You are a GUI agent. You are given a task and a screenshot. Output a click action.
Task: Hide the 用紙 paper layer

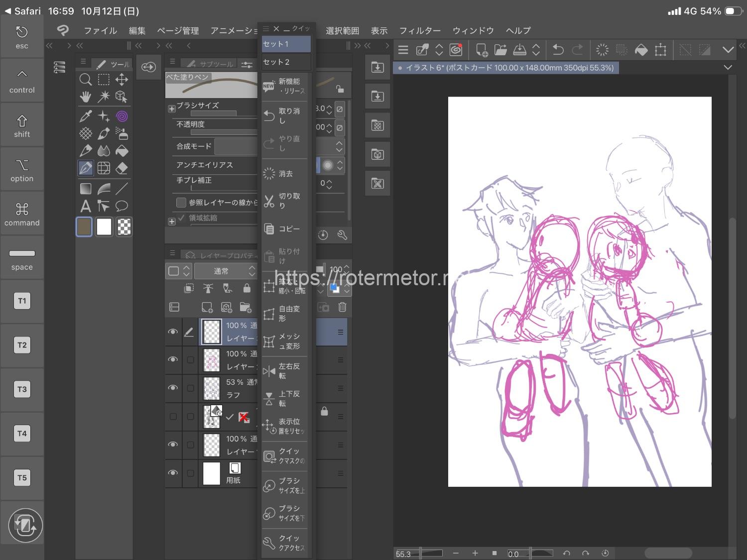pos(173,473)
